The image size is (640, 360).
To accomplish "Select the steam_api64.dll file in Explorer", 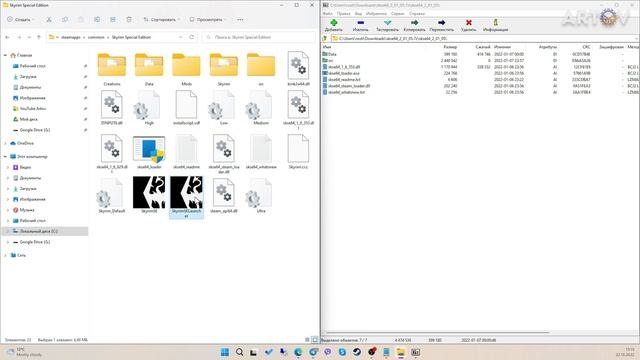I will coord(224,195).
